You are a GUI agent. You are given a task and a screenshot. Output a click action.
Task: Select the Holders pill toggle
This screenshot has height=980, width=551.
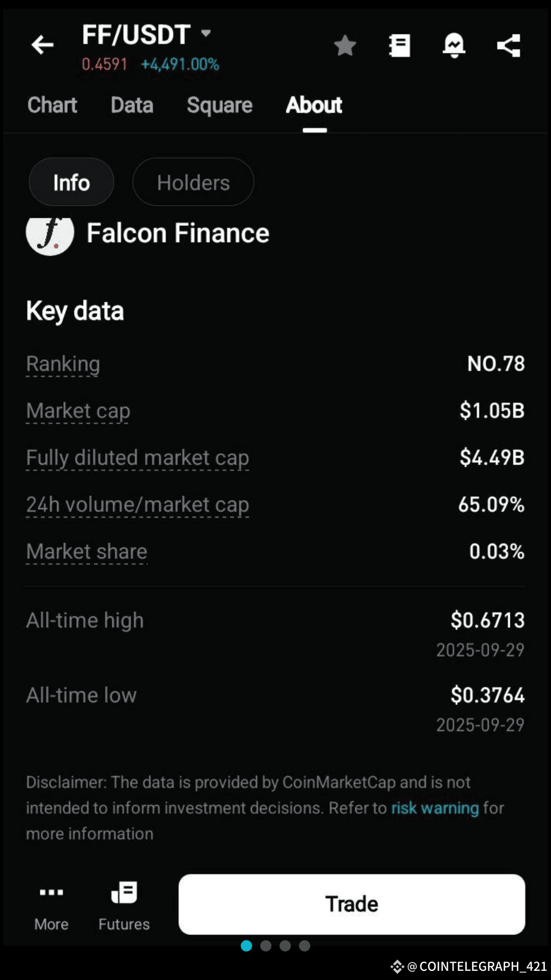click(193, 182)
